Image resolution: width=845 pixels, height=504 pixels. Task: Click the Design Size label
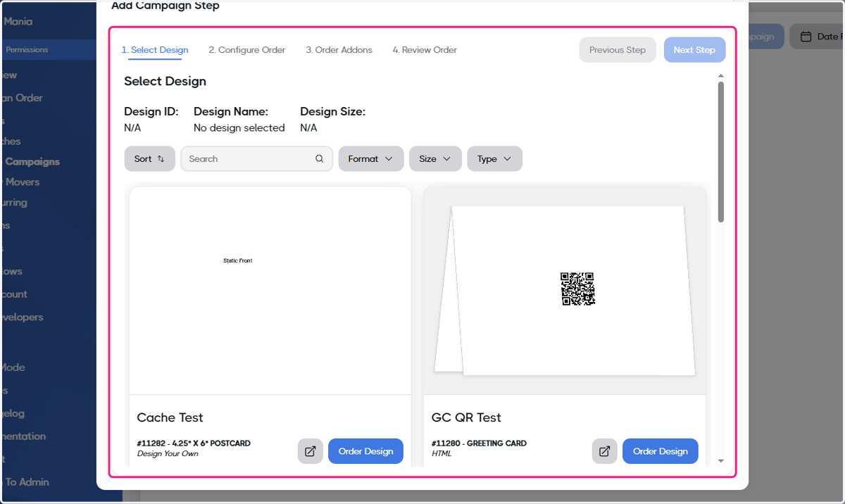click(332, 111)
